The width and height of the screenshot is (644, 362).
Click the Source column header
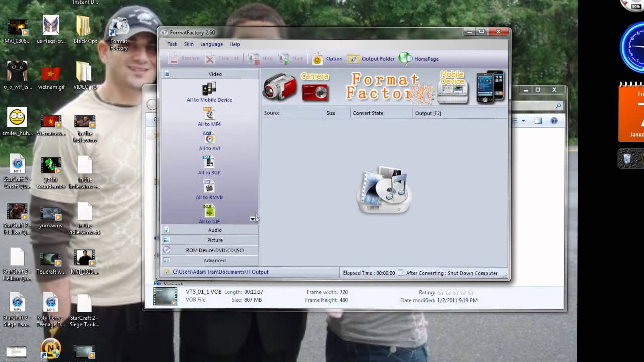[293, 113]
